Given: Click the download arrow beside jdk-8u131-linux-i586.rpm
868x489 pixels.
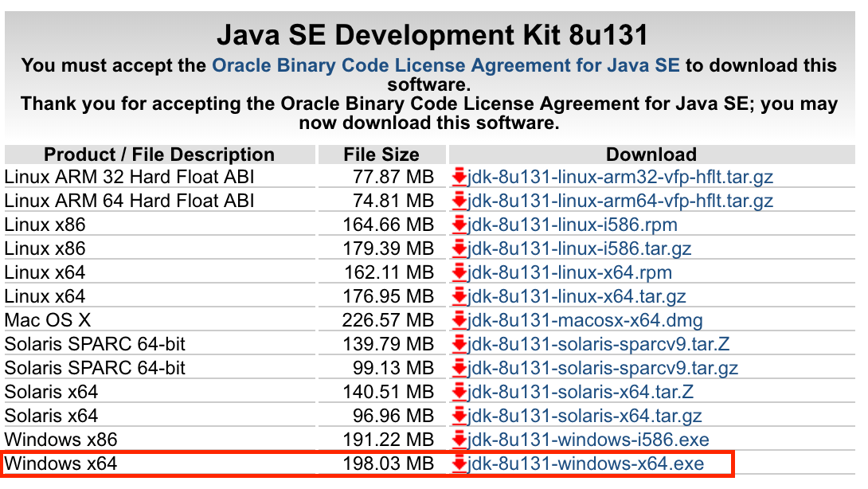Looking at the screenshot, I should (460, 225).
